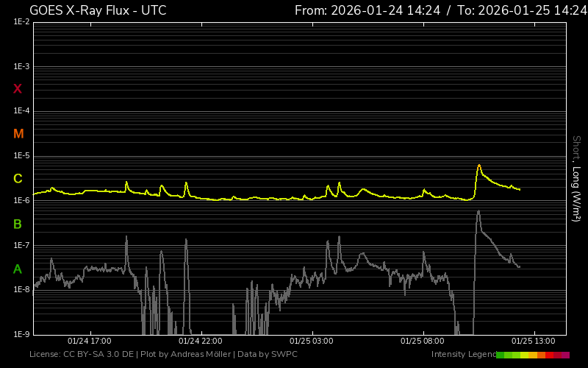Click the 'To: 2026-01-25 14:24' end time
The height and width of the screenshot is (368, 588).
523,10
